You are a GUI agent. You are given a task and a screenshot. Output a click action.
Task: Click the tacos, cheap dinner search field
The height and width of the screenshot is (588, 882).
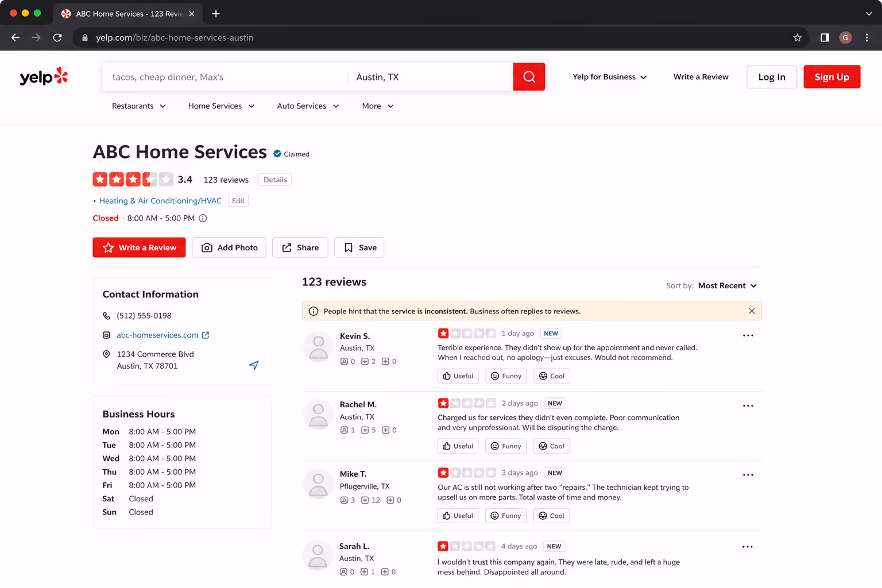(x=225, y=77)
